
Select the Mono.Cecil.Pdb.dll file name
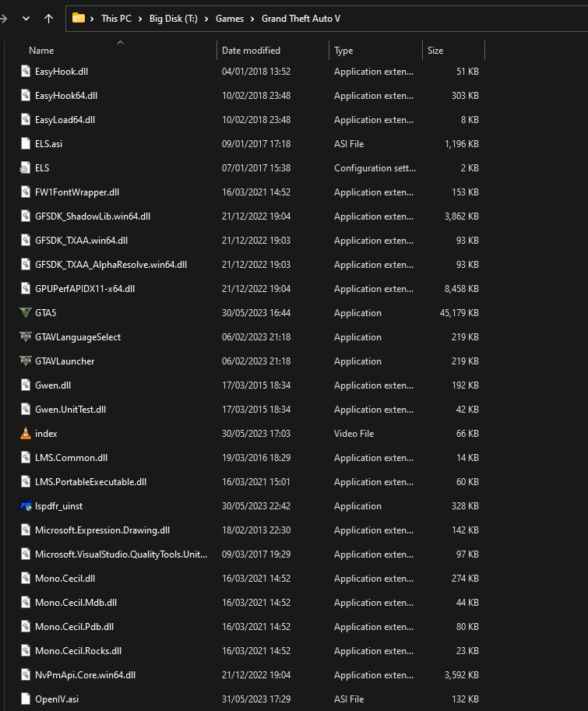click(74, 627)
